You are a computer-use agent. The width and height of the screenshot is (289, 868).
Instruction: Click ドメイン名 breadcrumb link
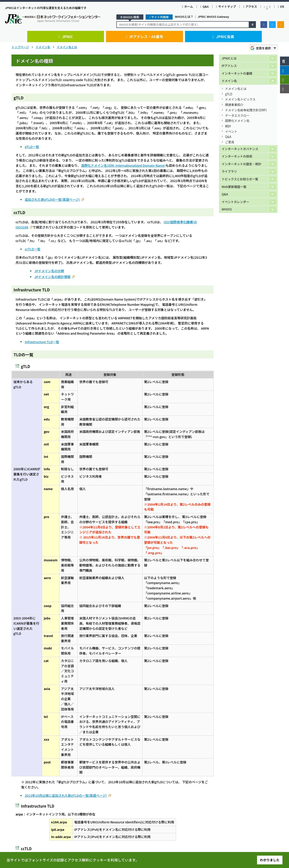pos(43,47)
